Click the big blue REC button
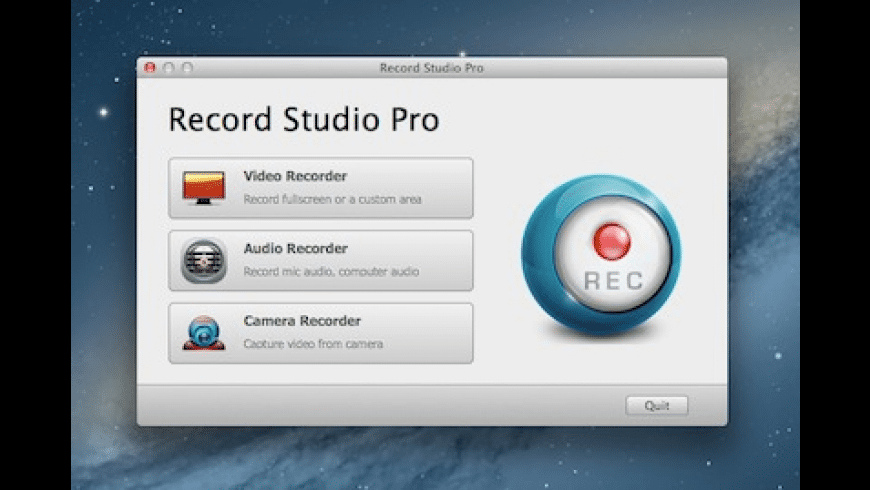Screen dimensions: 870x490 click(x=601, y=255)
